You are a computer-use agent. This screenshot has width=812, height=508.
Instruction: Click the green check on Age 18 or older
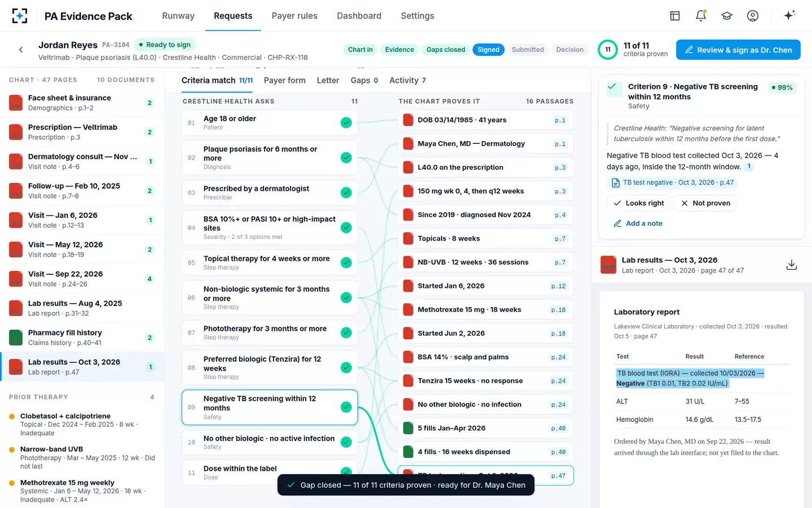tap(346, 122)
